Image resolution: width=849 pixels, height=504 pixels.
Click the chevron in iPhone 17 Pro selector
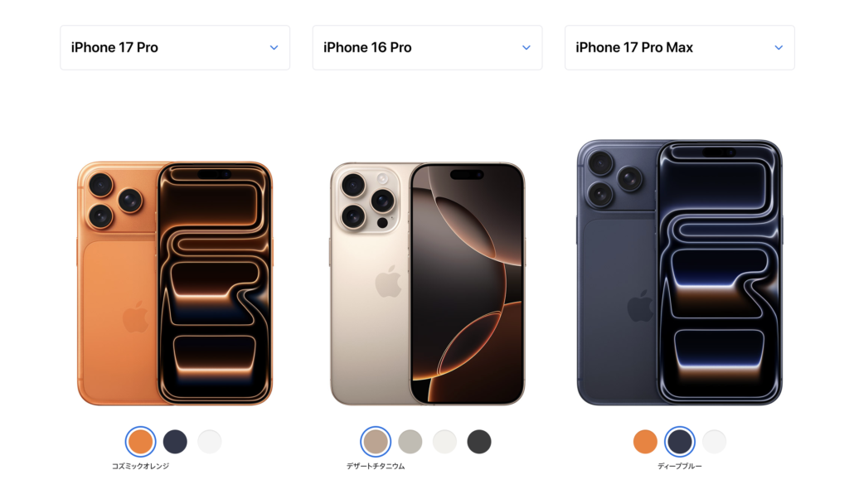pyautogui.click(x=274, y=47)
